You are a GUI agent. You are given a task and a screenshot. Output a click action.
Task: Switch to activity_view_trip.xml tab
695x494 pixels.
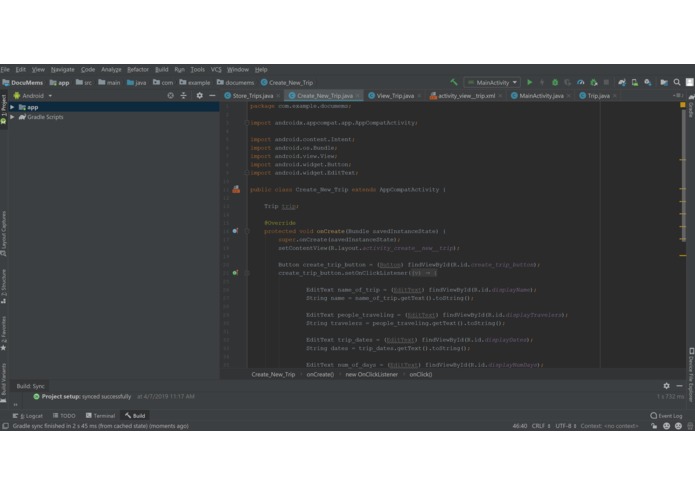click(466, 96)
